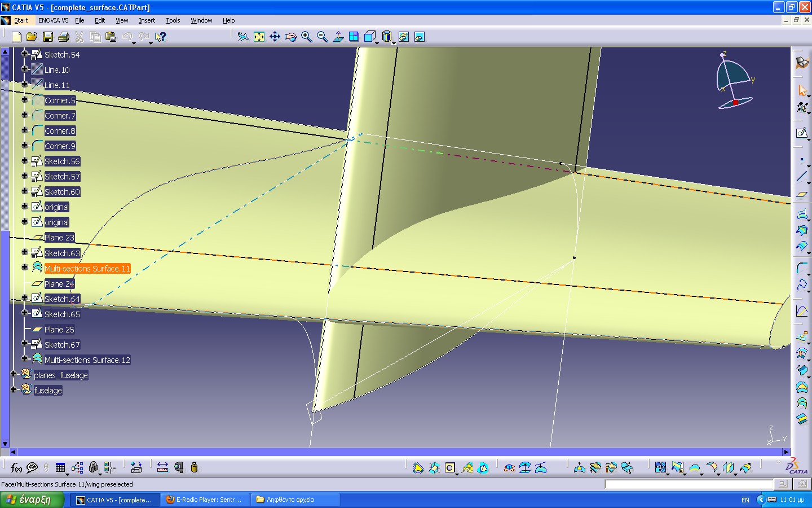Image resolution: width=812 pixels, height=508 pixels.
Task: Open the ENOVIA V5 menu
Action: (x=54, y=20)
